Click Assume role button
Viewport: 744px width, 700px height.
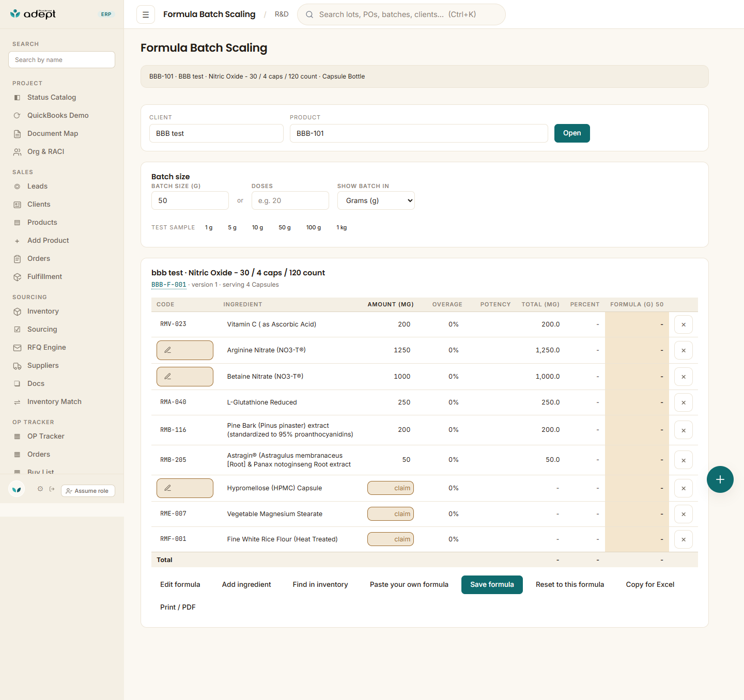pos(88,491)
